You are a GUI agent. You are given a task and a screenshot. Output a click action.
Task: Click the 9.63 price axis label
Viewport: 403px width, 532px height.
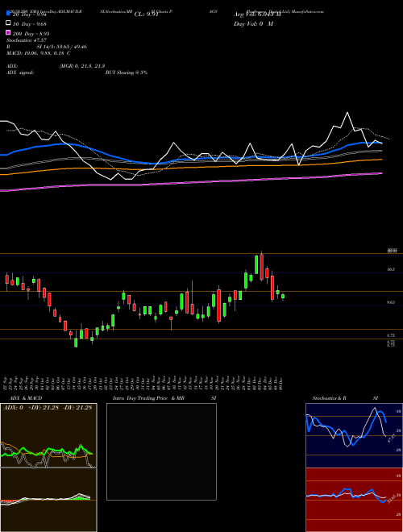[x=391, y=302]
